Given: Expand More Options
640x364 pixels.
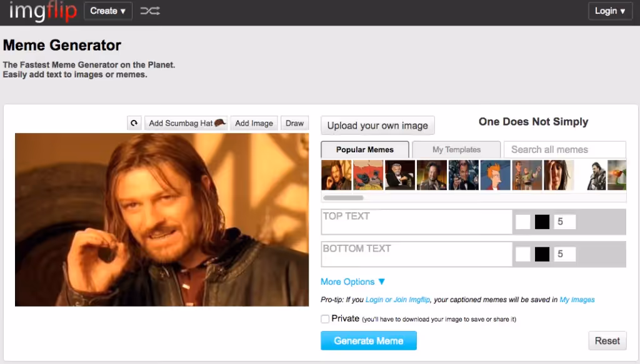Looking at the screenshot, I should (x=352, y=282).
